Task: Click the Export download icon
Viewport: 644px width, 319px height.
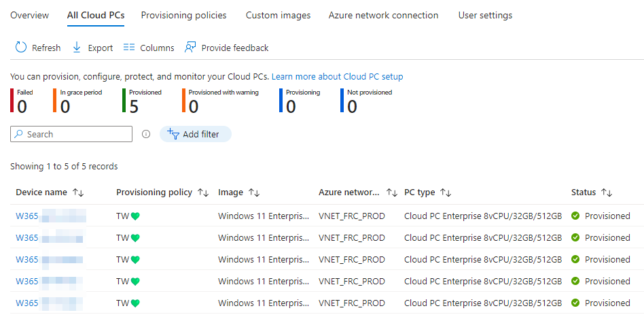Action: pyautogui.click(x=77, y=48)
